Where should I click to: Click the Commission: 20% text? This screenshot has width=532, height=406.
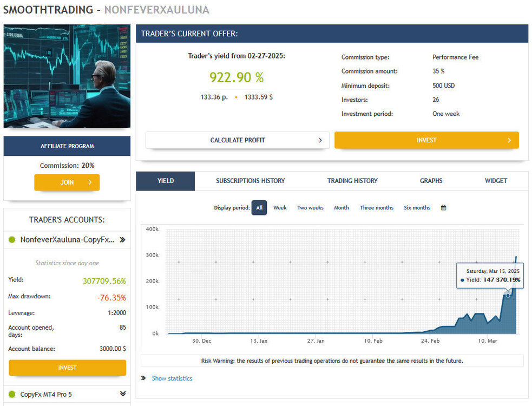(67, 166)
